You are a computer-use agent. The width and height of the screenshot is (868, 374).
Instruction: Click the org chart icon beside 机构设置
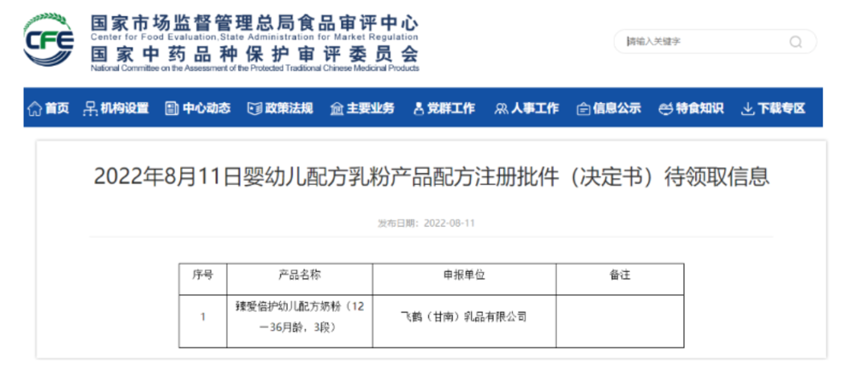pos(90,109)
